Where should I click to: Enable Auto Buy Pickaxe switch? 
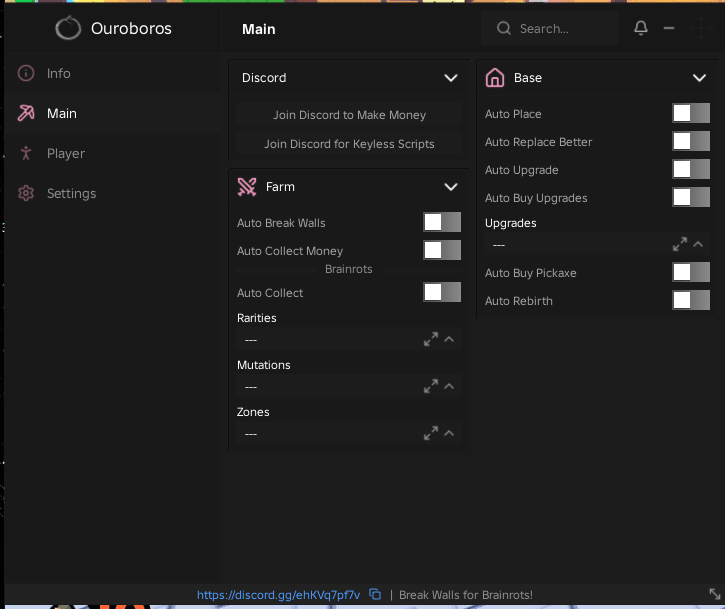pos(691,272)
